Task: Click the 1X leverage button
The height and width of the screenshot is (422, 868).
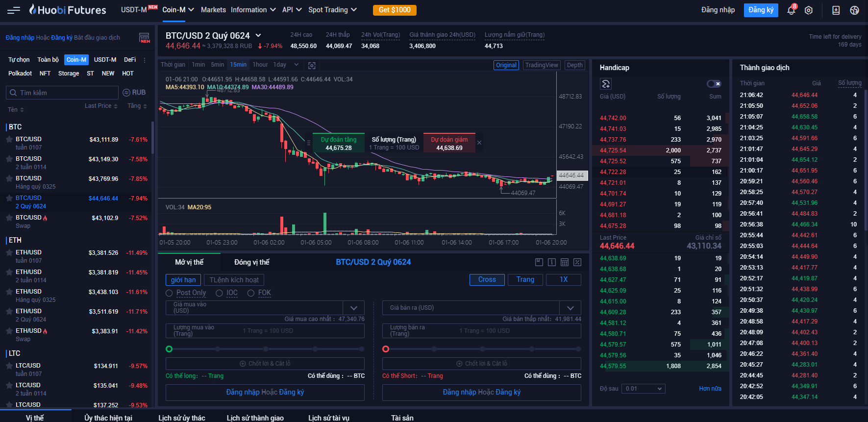Action: tap(564, 279)
